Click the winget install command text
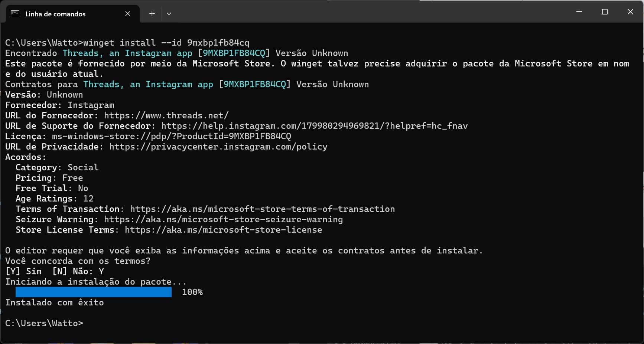644x344 pixels. tap(166, 43)
